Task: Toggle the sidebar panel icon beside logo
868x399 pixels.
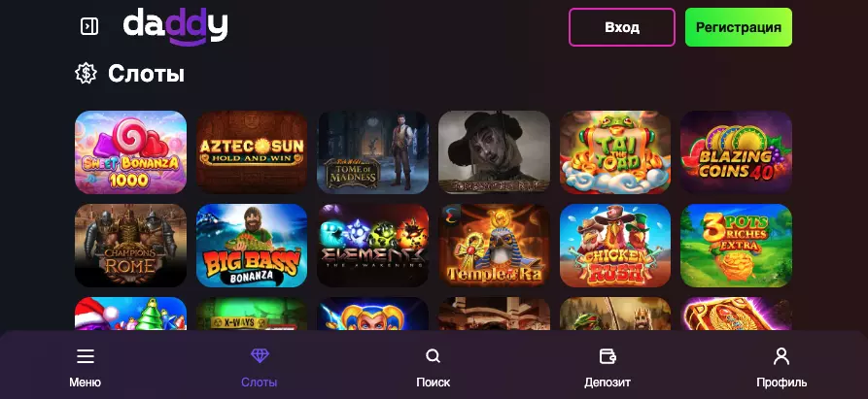Action: [89, 26]
